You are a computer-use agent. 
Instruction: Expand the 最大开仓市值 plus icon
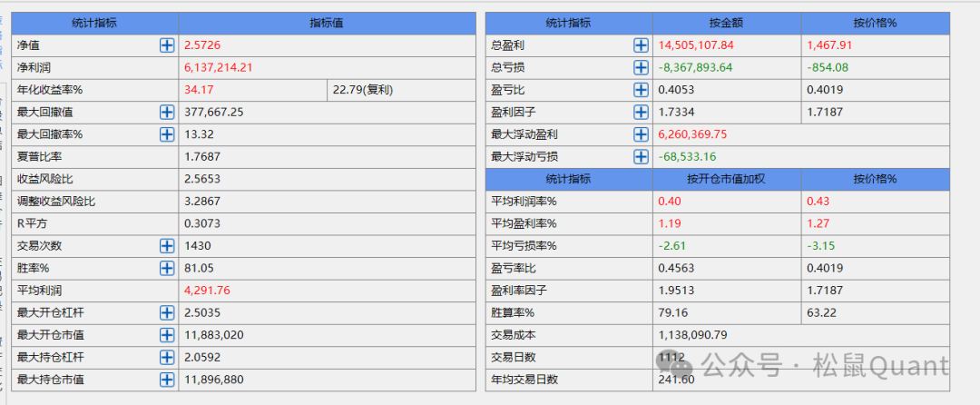point(167,335)
